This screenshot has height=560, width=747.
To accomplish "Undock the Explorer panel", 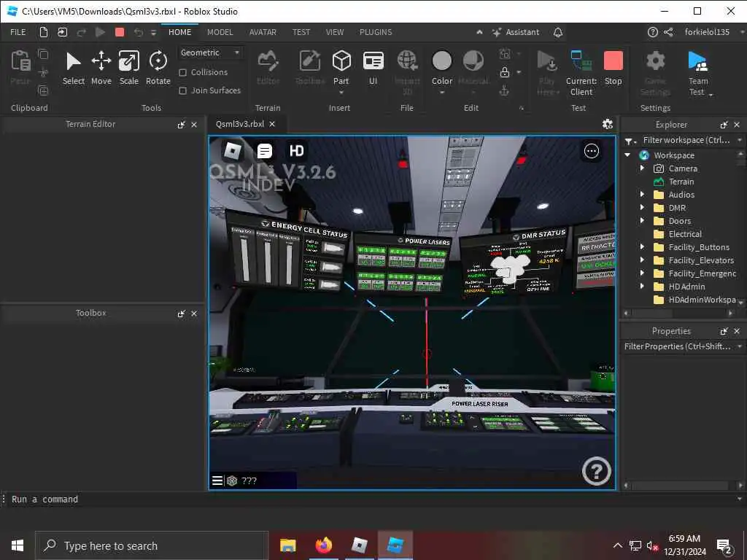I will pyautogui.click(x=724, y=125).
